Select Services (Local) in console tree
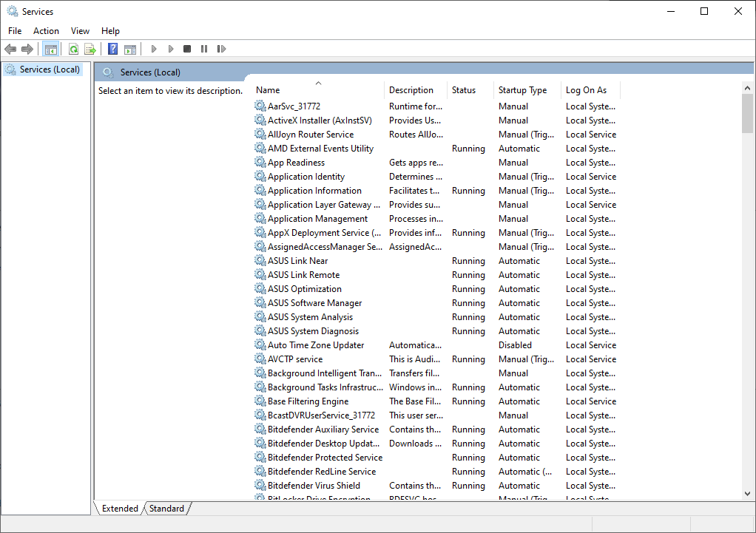This screenshot has height=533, width=756. 50,69
